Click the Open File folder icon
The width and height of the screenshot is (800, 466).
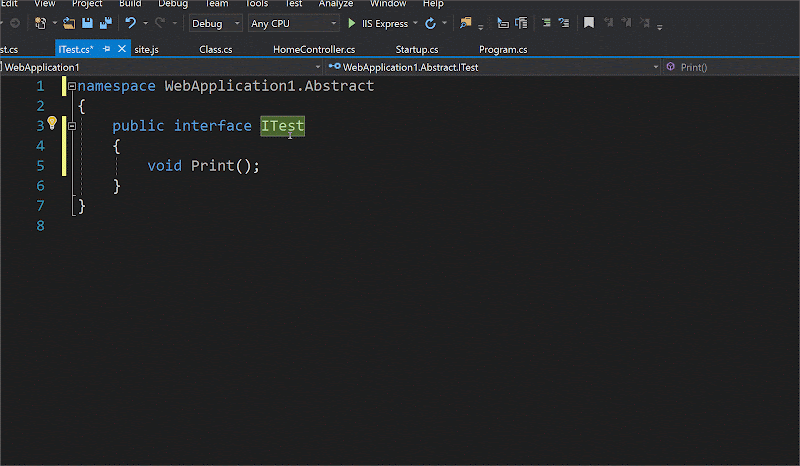pos(69,23)
